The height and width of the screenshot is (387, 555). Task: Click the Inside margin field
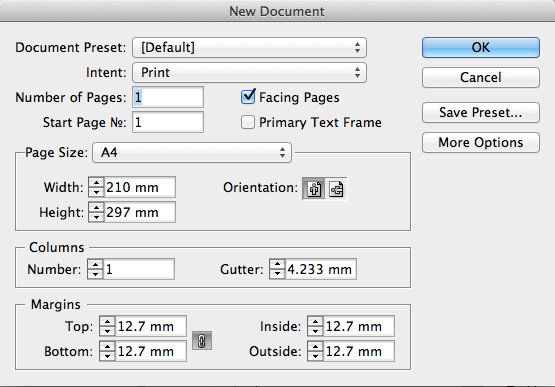click(x=359, y=326)
